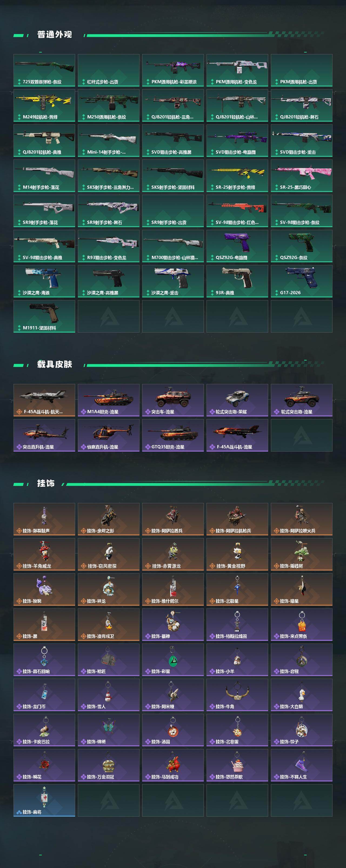Click the SVD狙击步枪-电路图 purple rifle skin

pyautogui.click(x=237, y=141)
